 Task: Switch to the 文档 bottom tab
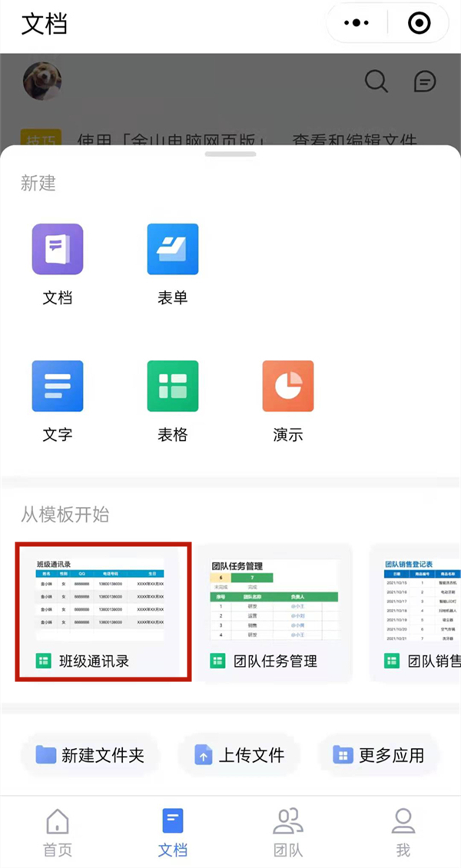(173, 832)
